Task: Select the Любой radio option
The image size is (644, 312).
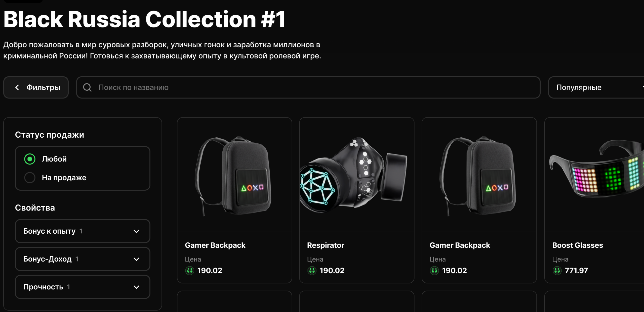Action: 30,159
